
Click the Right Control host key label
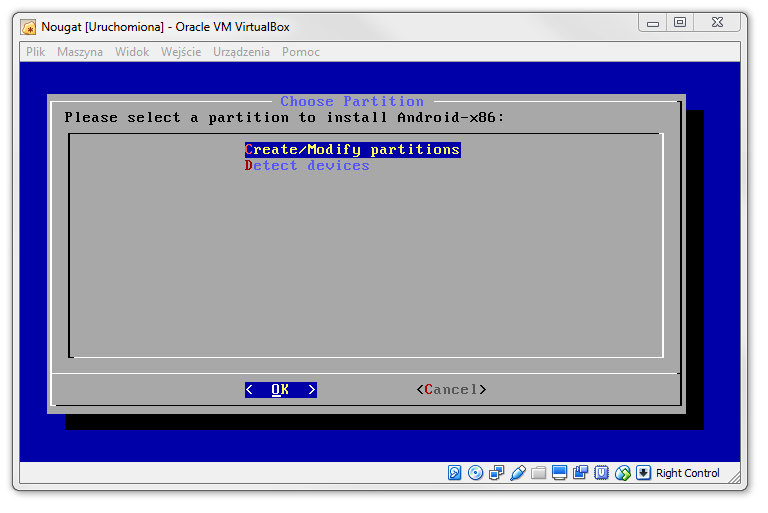click(x=688, y=473)
